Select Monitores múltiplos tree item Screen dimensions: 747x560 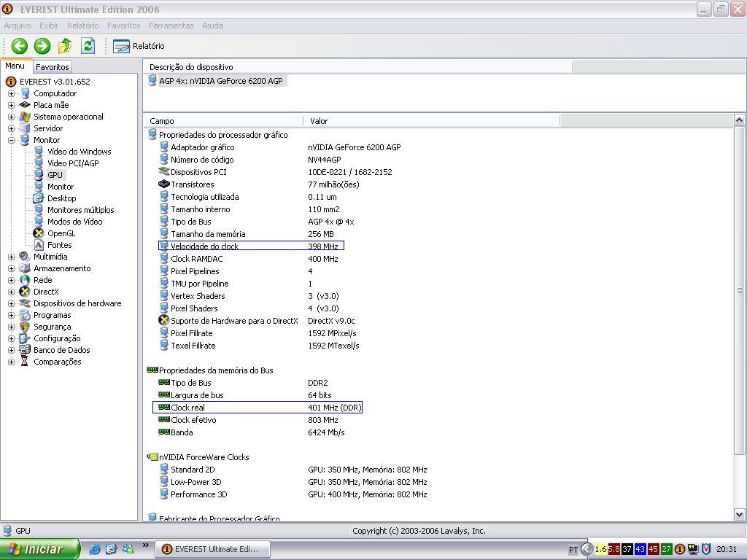click(x=80, y=210)
